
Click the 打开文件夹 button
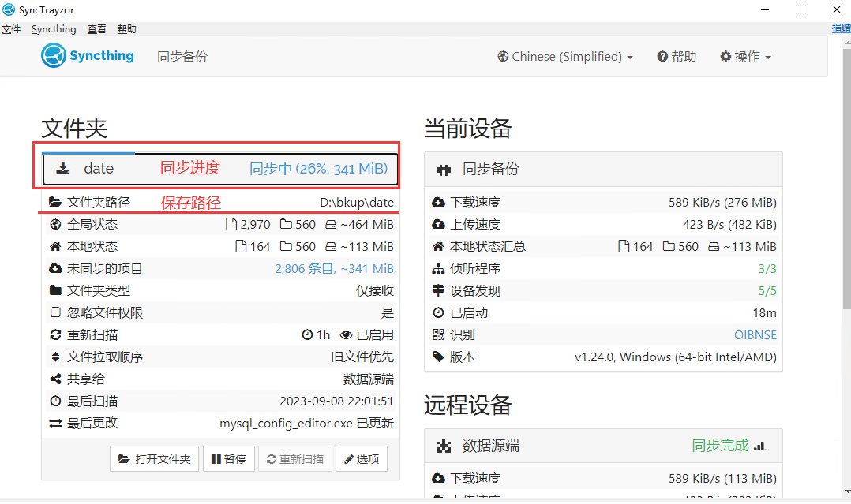[x=154, y=459]
